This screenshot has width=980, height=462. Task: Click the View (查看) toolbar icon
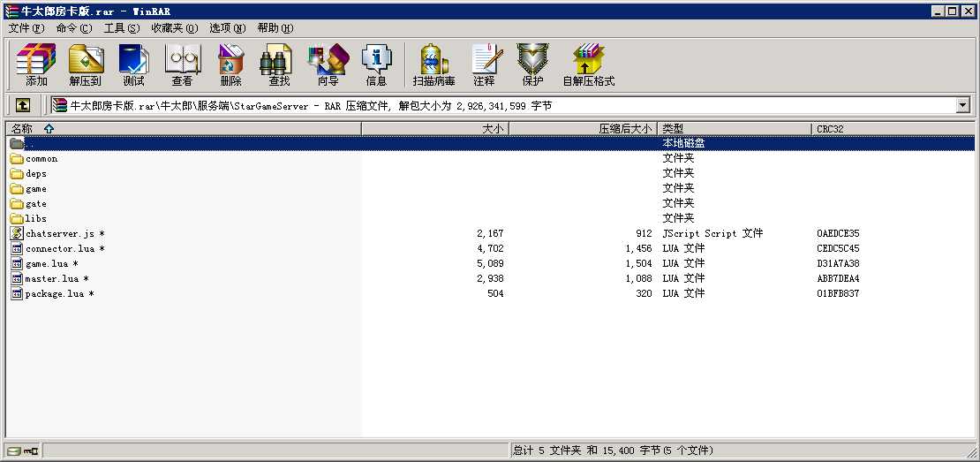[x=183, y=65]
